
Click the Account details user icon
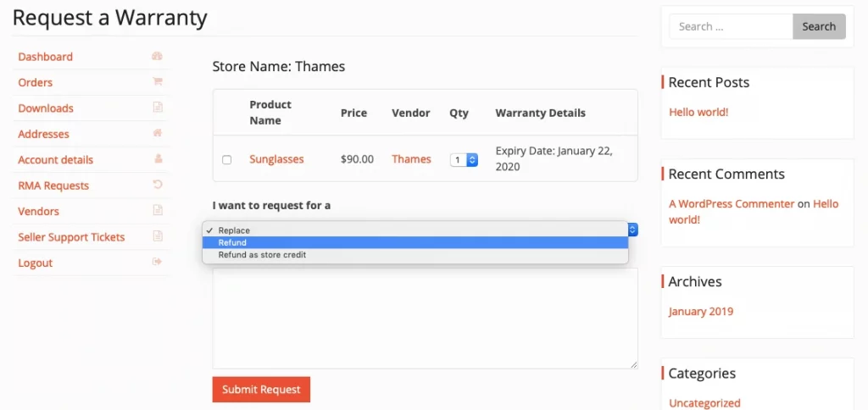(x=158, y=158)
